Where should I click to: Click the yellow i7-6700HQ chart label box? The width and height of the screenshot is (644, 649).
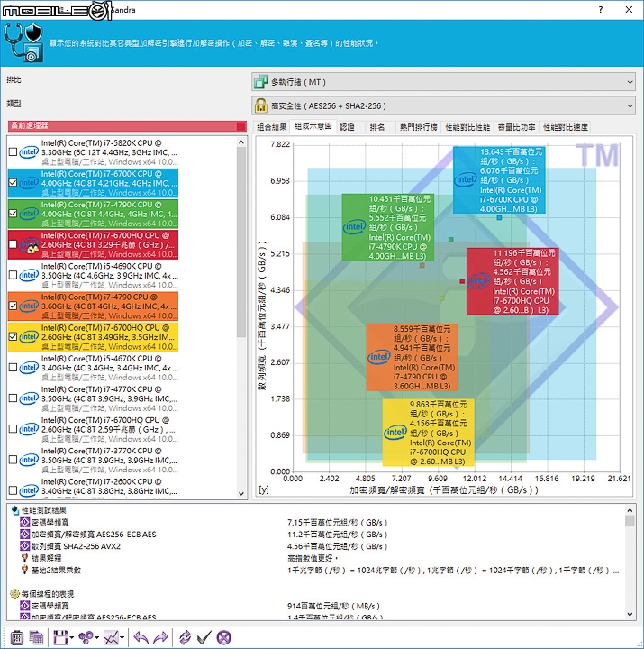(429, 433)
